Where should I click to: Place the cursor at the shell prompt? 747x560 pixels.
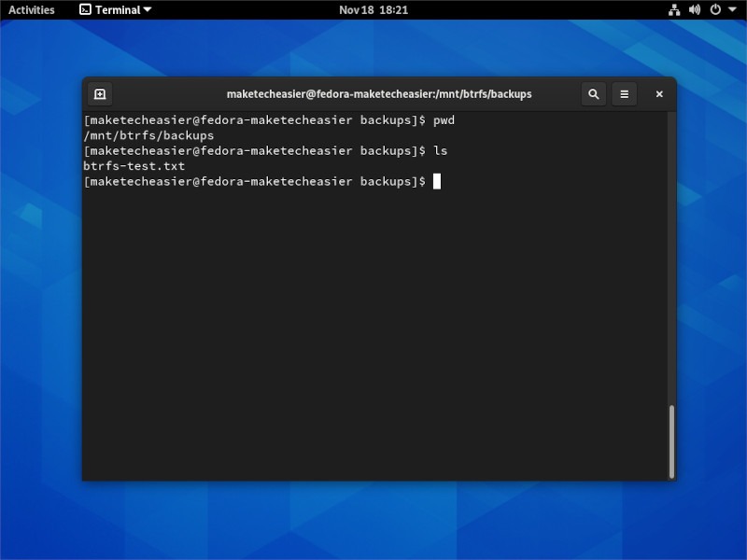[437, 181]
